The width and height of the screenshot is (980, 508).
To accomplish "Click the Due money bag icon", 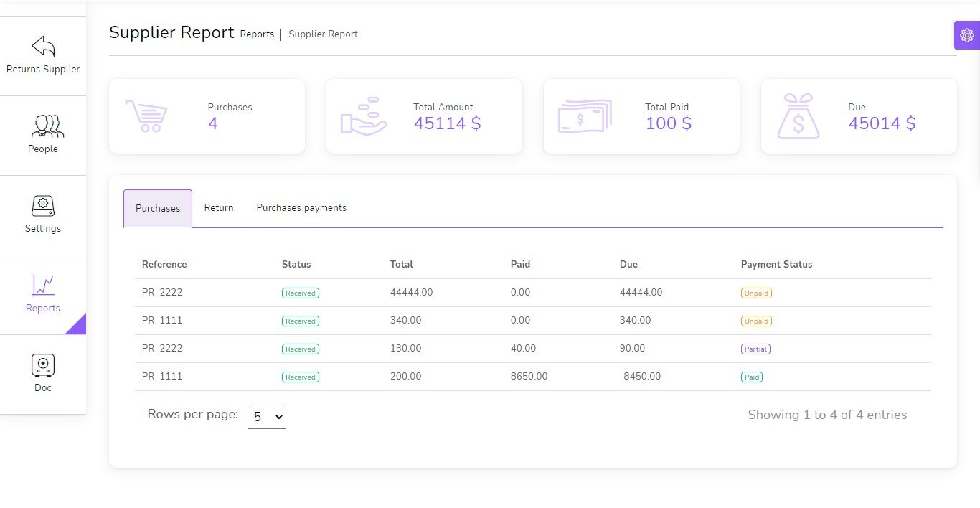I will tap(798, 116).
